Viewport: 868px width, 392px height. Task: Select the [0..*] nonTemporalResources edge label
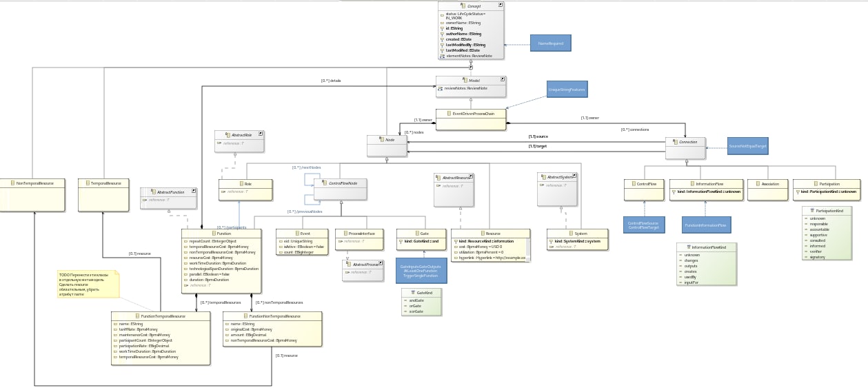pos(279,302)
